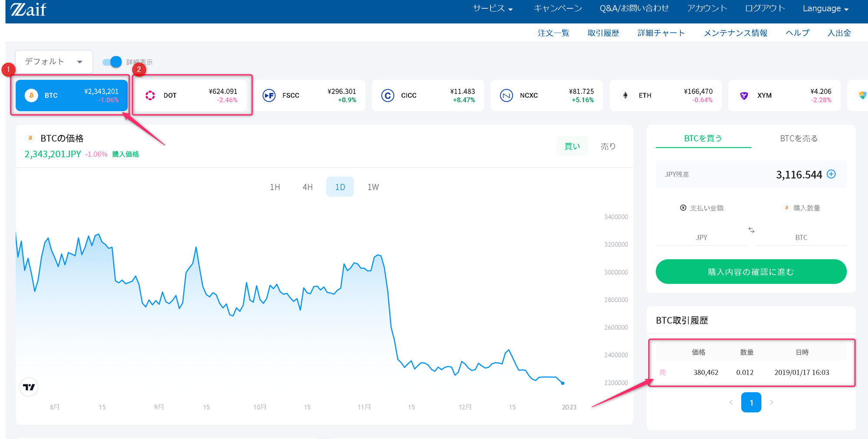The height and width of the screenshot is (439, 868).
Task: Click the trade history price 380,462
Action: coord(706,373)
